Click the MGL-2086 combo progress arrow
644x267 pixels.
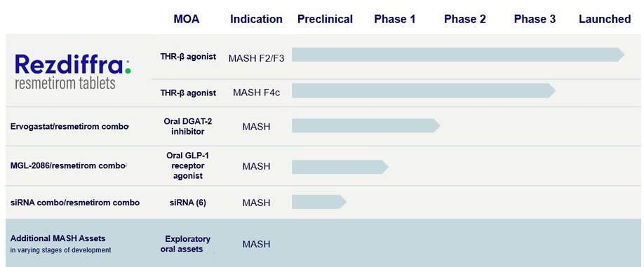pyautogui.click(x=340, y=167)
